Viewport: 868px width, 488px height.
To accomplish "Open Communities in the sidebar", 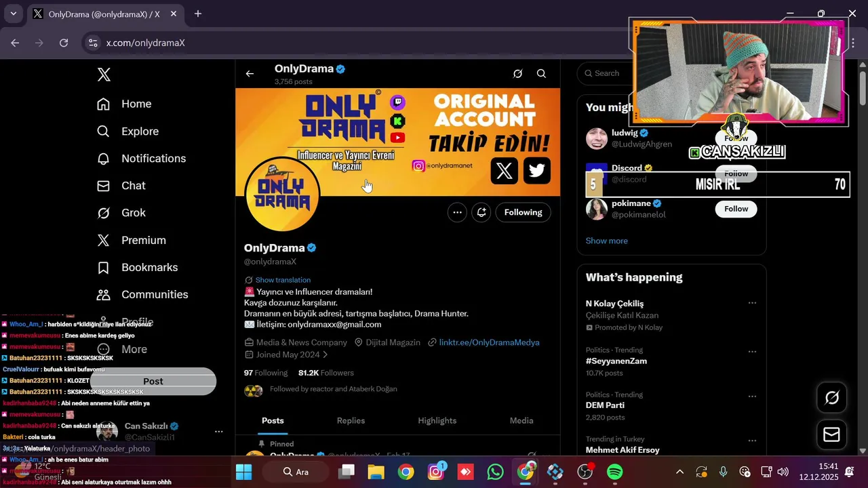I will point(142,295).
